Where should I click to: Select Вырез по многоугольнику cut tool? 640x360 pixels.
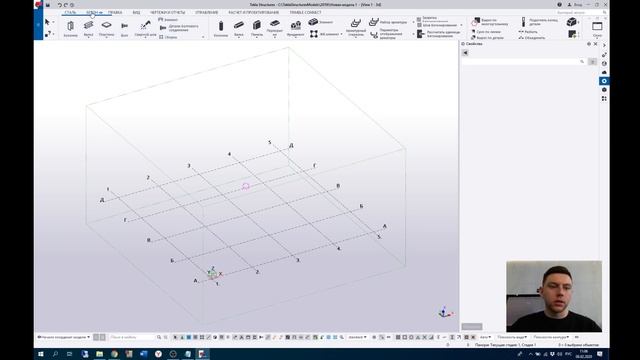click(490, 22)
